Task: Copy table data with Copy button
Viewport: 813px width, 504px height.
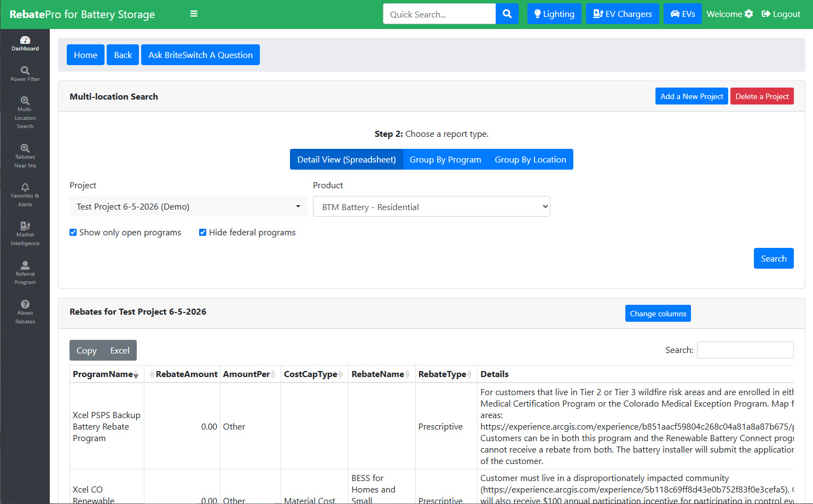Action: pyautogui.click(x=86, y=351)
